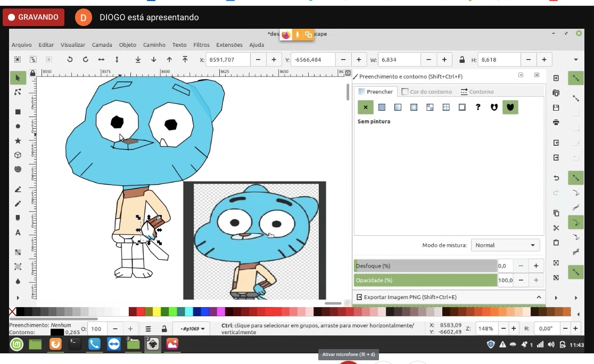
Task: Click the X position input field
Action: pos(228,60)
